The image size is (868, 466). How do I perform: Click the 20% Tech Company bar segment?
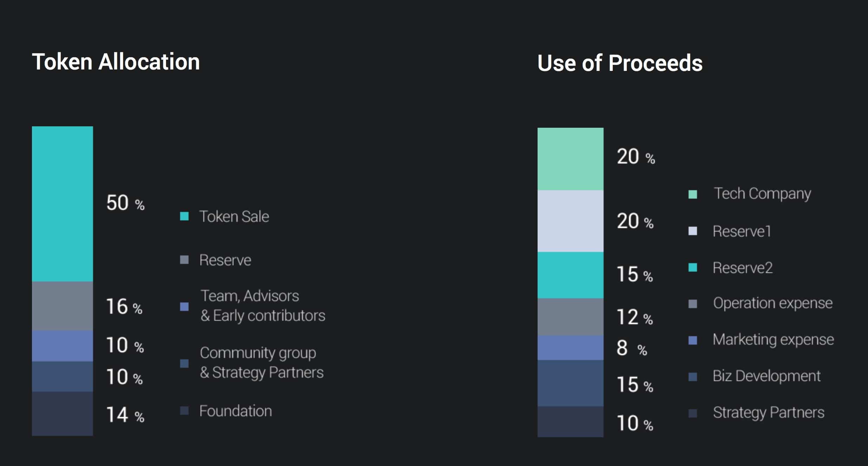click(x=570, y=159)
